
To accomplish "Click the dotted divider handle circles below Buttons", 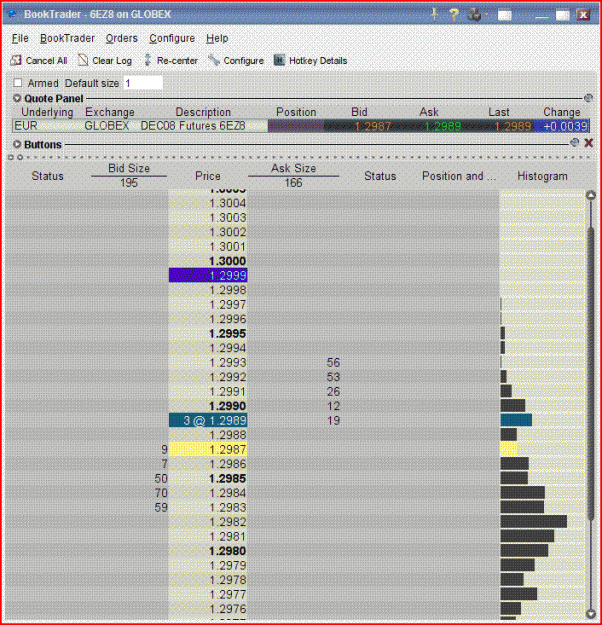I will 15,157.
